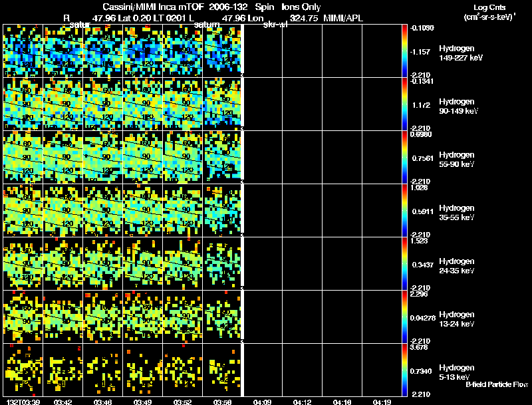
Task: Choose the 04:19 time label
Action: [382, 401]
